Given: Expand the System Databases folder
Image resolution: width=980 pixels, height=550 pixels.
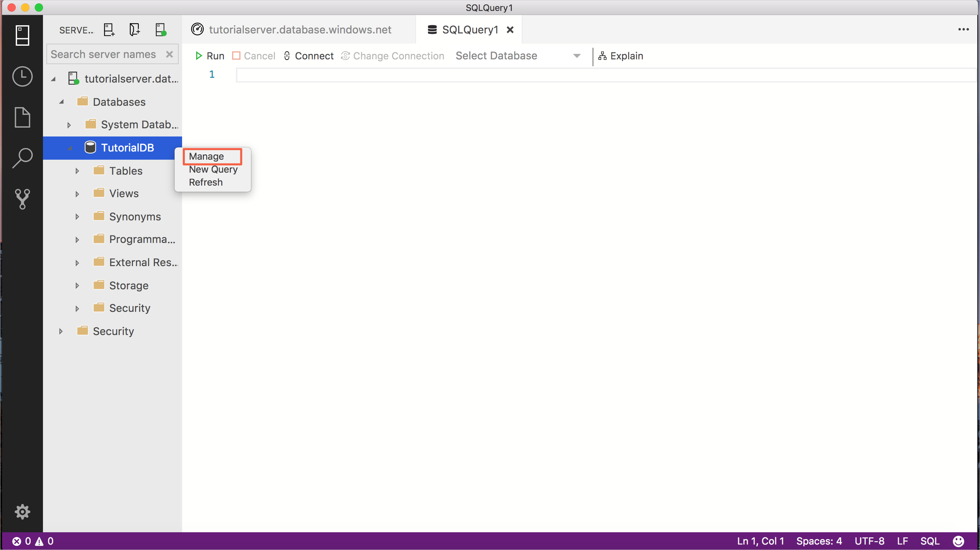Looking at the screenshot, I should pyautogui.click(x=67, y=125).
